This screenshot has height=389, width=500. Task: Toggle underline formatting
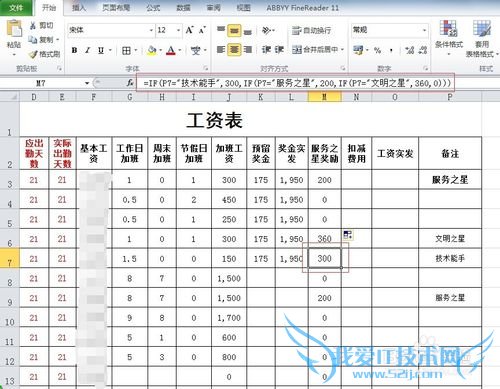click(101, 50)
